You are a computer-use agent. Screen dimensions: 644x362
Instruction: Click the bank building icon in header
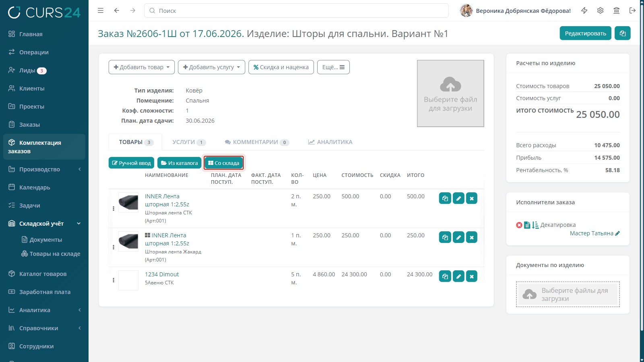coord(617,10)
